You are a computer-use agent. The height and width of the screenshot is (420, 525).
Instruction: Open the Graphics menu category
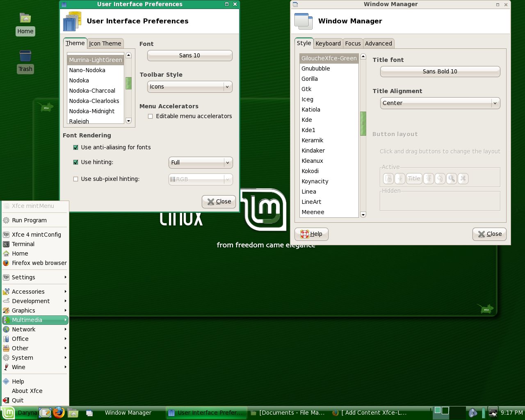35,310
